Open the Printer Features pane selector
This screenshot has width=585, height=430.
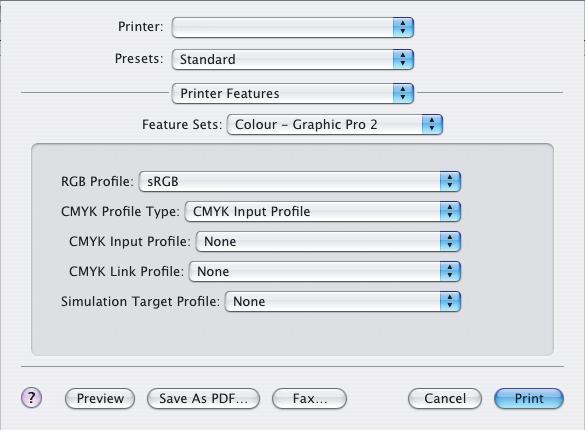click(292, 93)
